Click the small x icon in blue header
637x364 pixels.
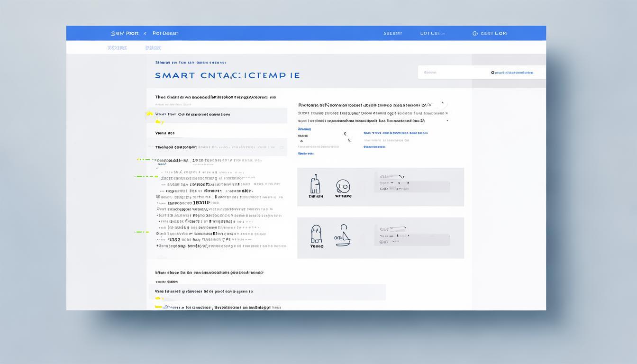(145, 34)
